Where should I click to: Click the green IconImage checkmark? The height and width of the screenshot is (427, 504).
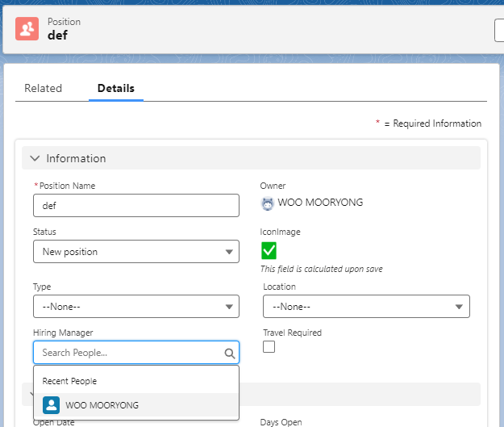pos(269,250)
